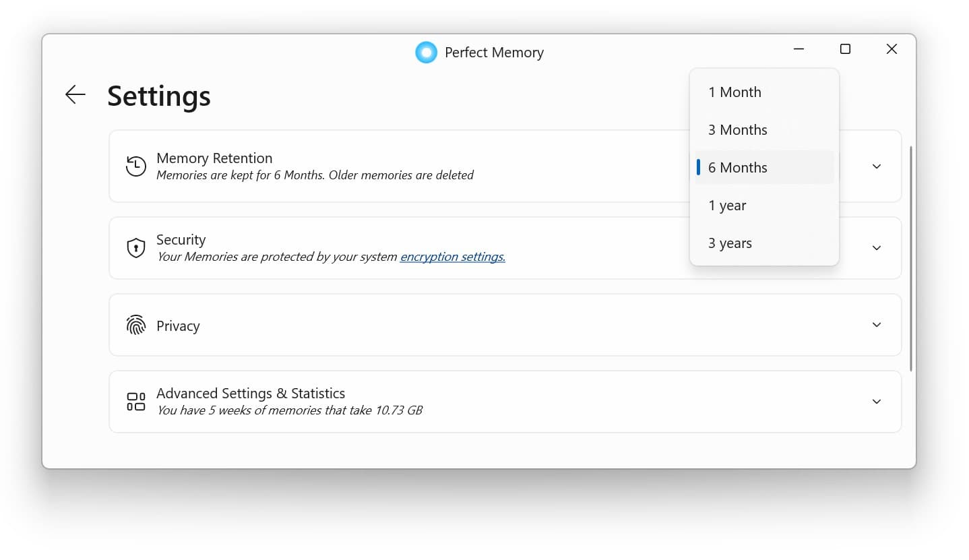969x560 pixels.
Task: Open the encryption settings link
Action: click(x=452, y=257)
